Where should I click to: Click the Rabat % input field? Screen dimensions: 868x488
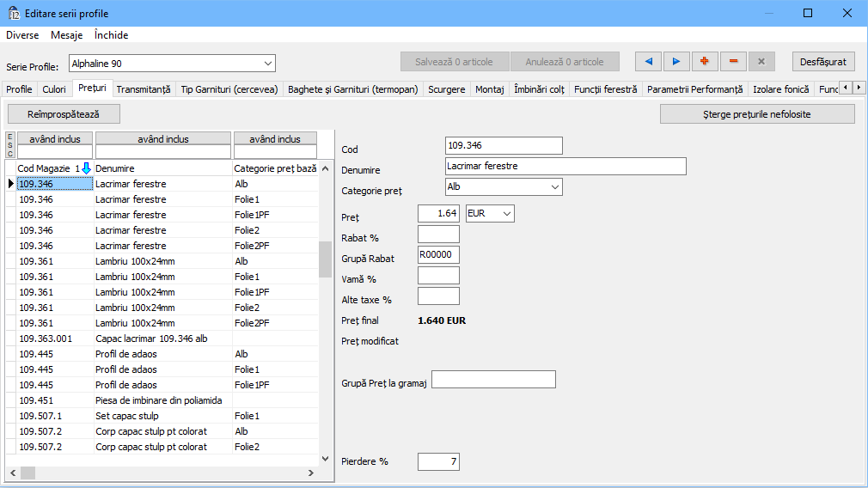click(438, 234)
